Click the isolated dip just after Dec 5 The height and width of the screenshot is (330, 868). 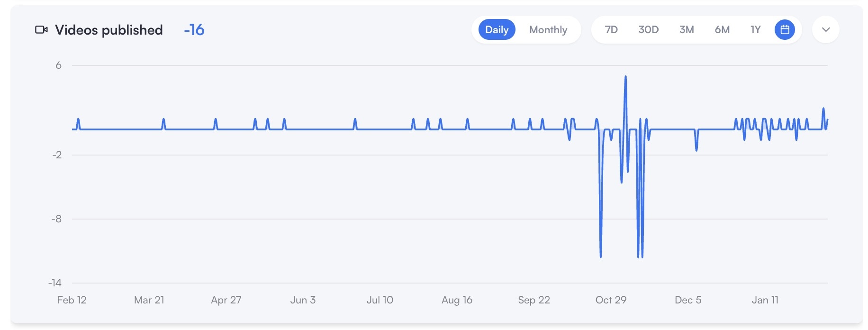tap(696, 149)
